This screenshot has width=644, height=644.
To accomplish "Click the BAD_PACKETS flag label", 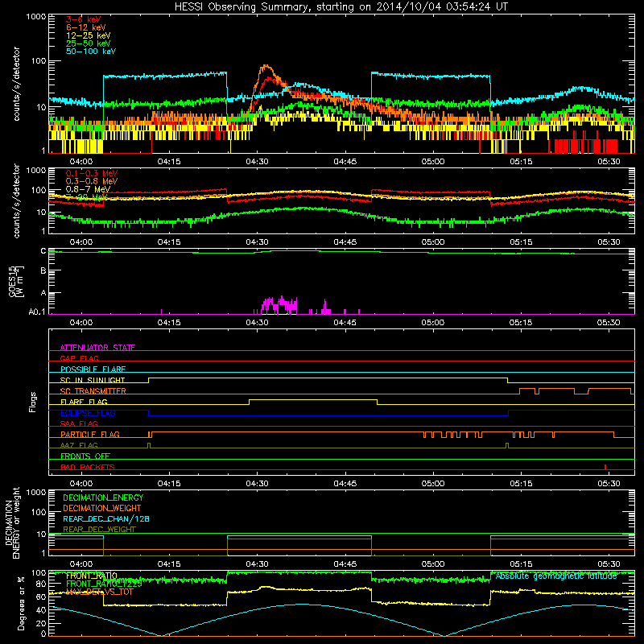I will click(88, 467).
